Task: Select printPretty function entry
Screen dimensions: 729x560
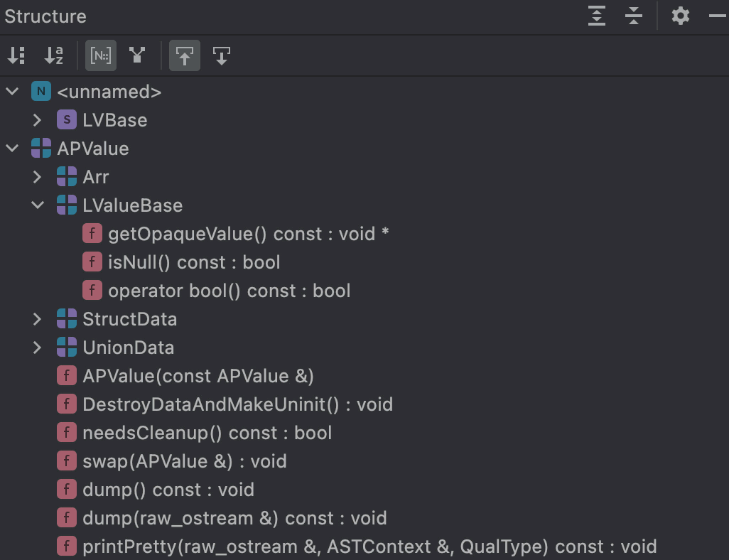Action: point(369,546)
